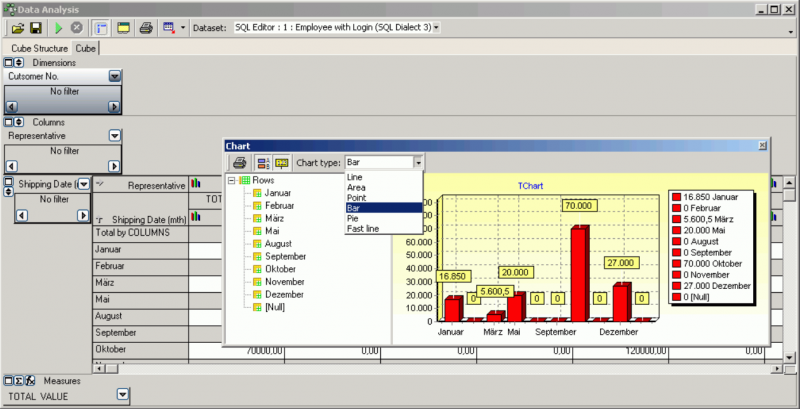Select Februar in the Rows tree
The width and height of the screenshot is (800, 409).
(279, 206)
